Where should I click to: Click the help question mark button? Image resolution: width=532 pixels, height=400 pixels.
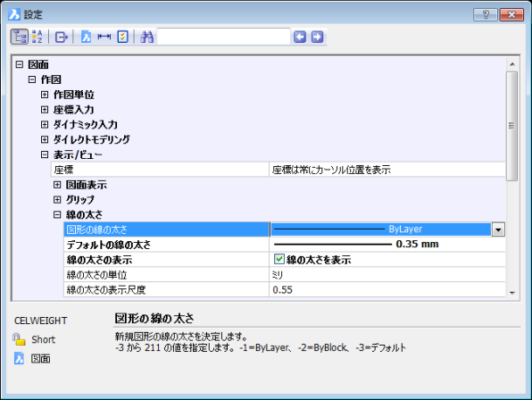[x=486, y=14]
